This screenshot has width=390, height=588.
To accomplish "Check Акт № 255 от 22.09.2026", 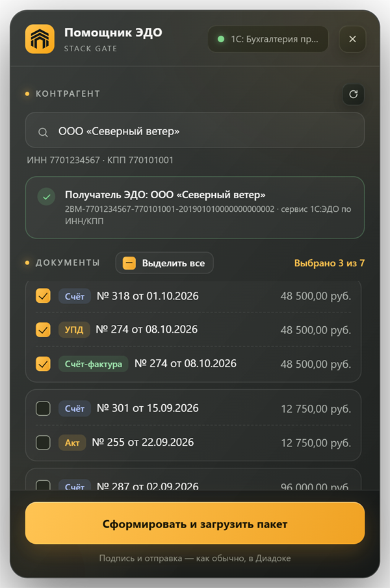I will 43,442.
